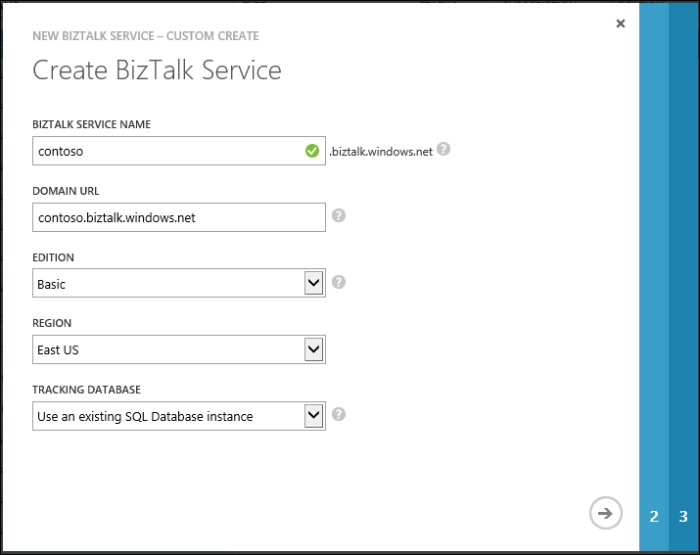Jump to wizard step 3
This screenshot has width=700, height=555.
683,517
